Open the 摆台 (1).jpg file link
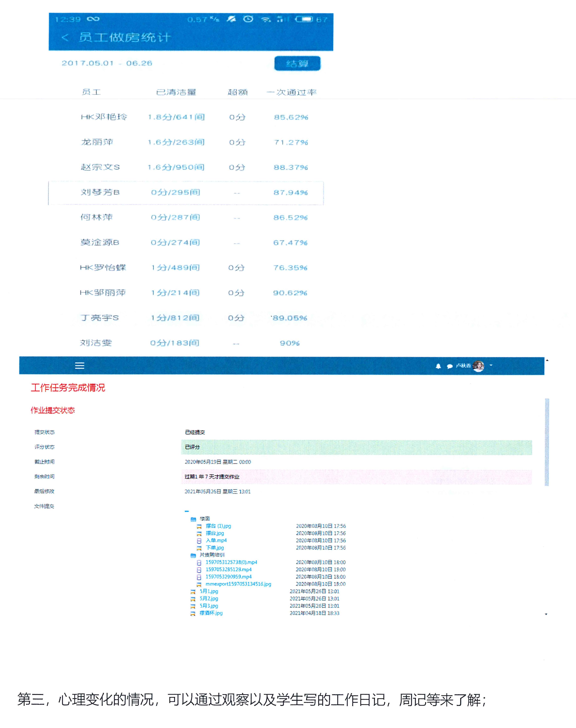Image resolution: width=576 pixels, height=728 pixels. 218,526
